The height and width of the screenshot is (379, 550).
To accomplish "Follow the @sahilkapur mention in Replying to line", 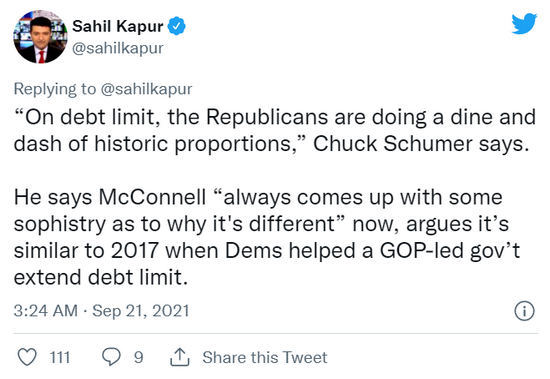I will click(146, 89).
